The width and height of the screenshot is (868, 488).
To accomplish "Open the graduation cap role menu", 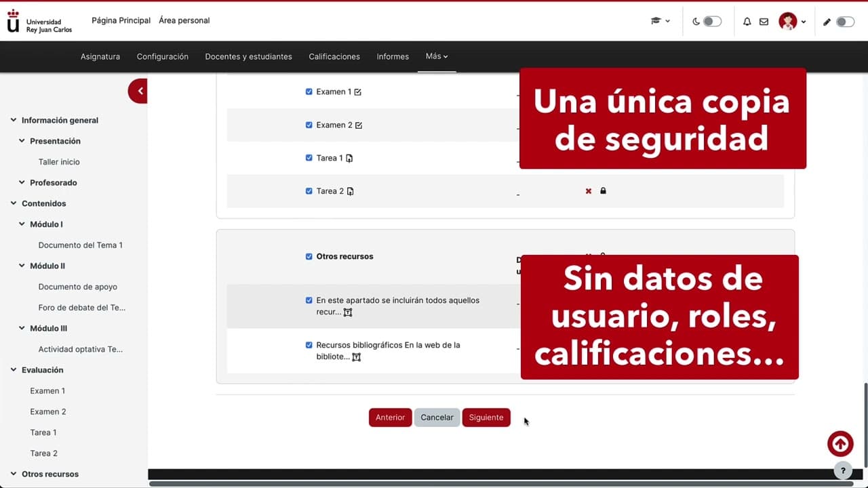I will click(x=660, y=21).
